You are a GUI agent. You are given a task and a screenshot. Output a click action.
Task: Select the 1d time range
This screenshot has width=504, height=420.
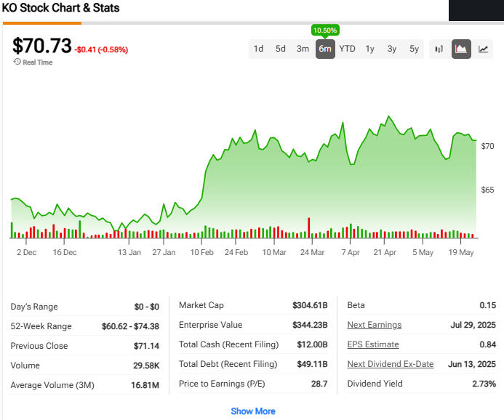(258, 49)
